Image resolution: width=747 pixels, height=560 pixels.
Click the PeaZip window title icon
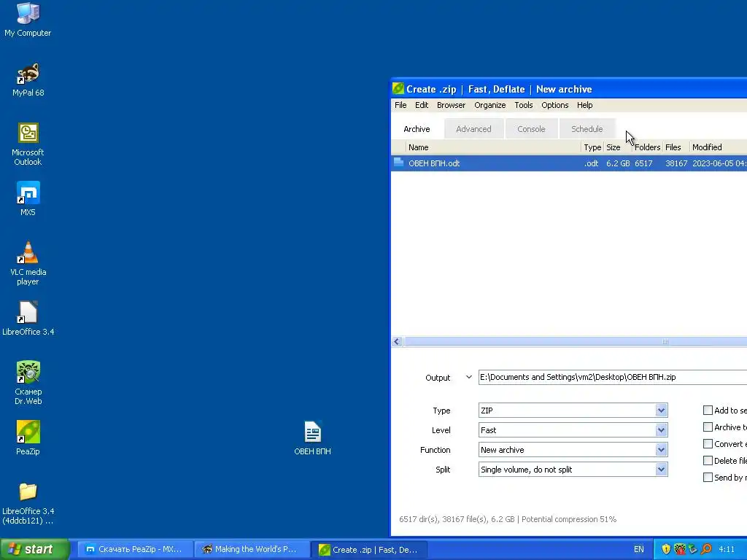(398, 89)
